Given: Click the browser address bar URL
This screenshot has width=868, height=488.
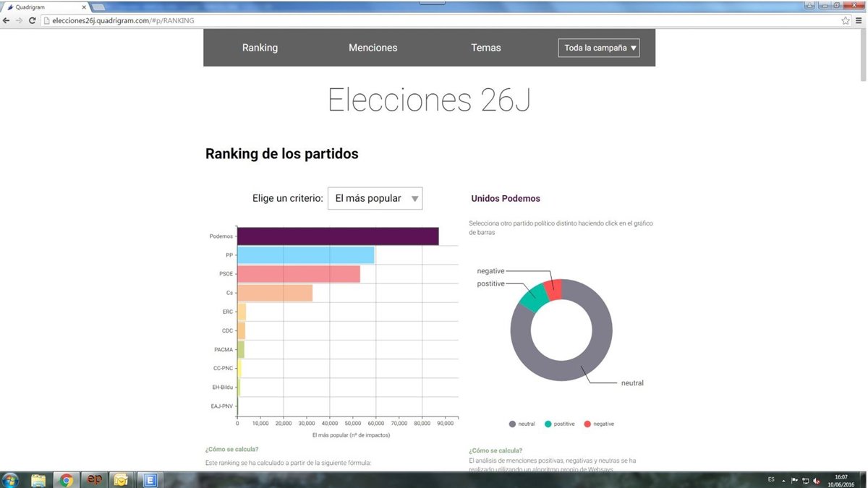Looking at the screenshot, I should click(x=123, y=20).
